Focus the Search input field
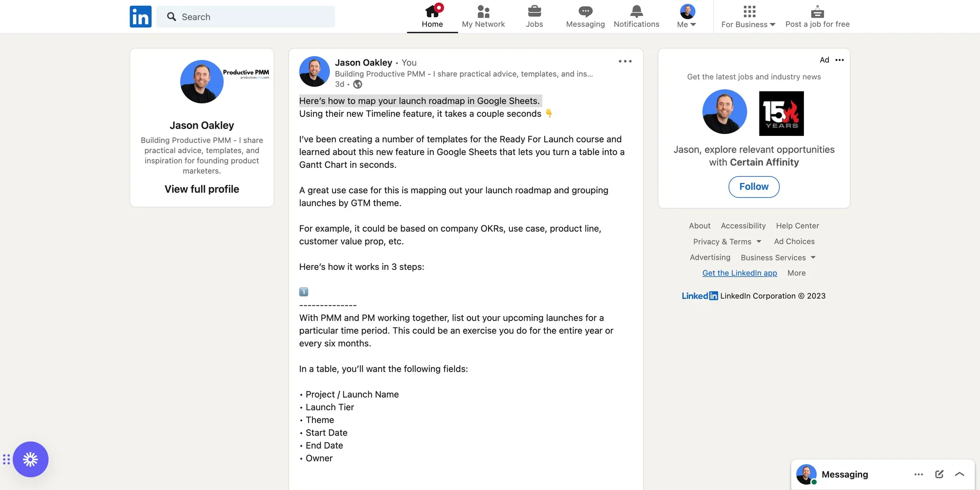980x490 pixels. pyautogui.click(x=246, y=17)
